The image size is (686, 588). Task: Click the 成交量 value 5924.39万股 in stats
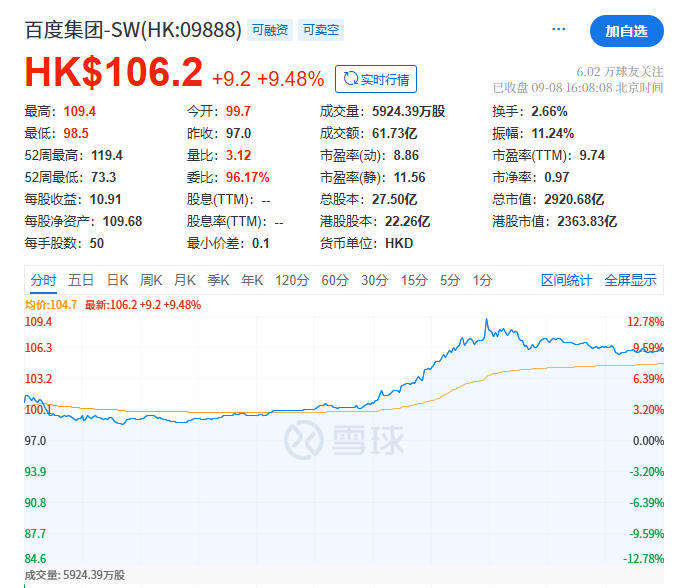click(x=409, y=112)
